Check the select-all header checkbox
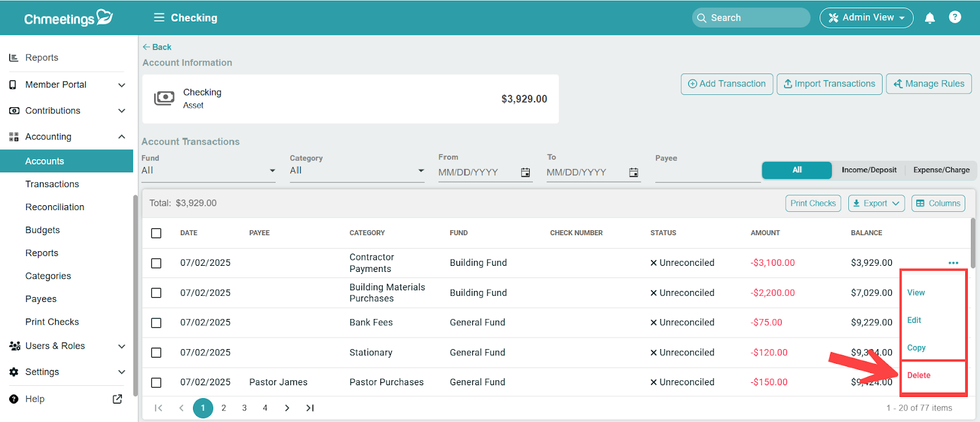980x422 pixels. [x=156, y=233]
